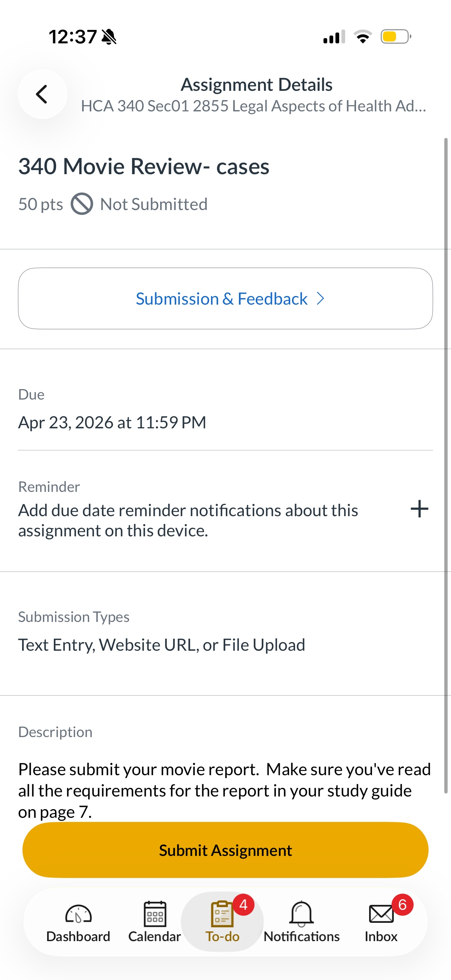Tap the silent mode bell icon
Screen dimensions: 451x980
pyautogui.click(x=109, y=37)
